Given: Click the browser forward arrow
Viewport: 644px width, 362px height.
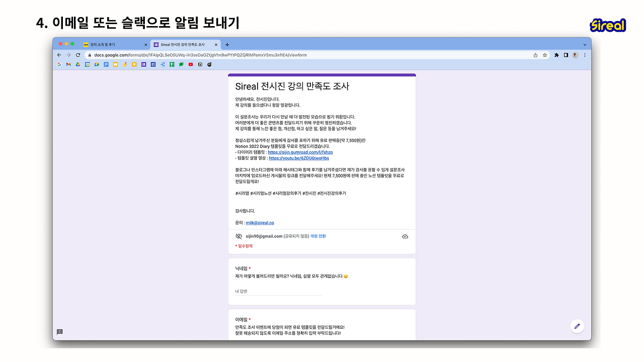Looking at the screenshot, I should pos(68,55).
